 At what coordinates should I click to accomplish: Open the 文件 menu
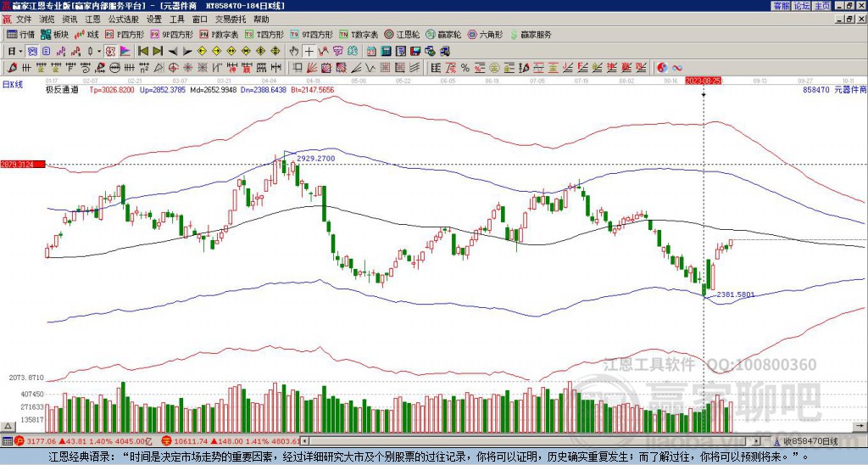coord(24,20)
